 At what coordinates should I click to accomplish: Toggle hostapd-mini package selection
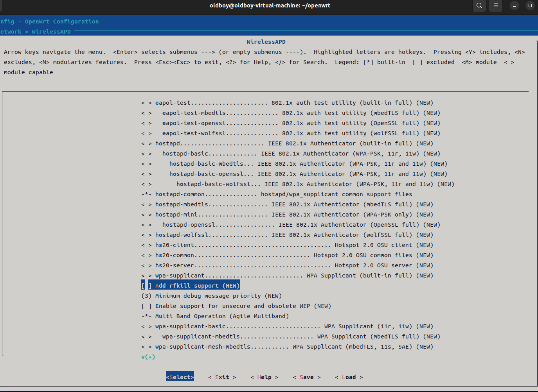146,215
